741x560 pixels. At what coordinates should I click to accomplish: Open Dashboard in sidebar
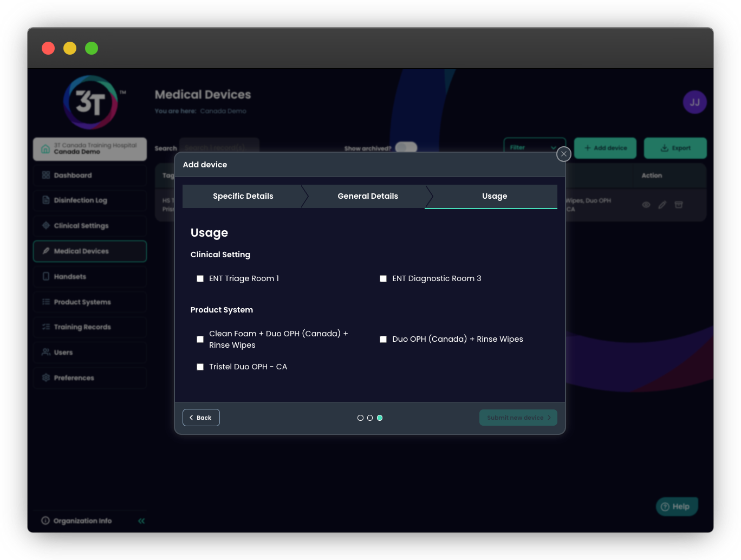[x=90, y=175]
